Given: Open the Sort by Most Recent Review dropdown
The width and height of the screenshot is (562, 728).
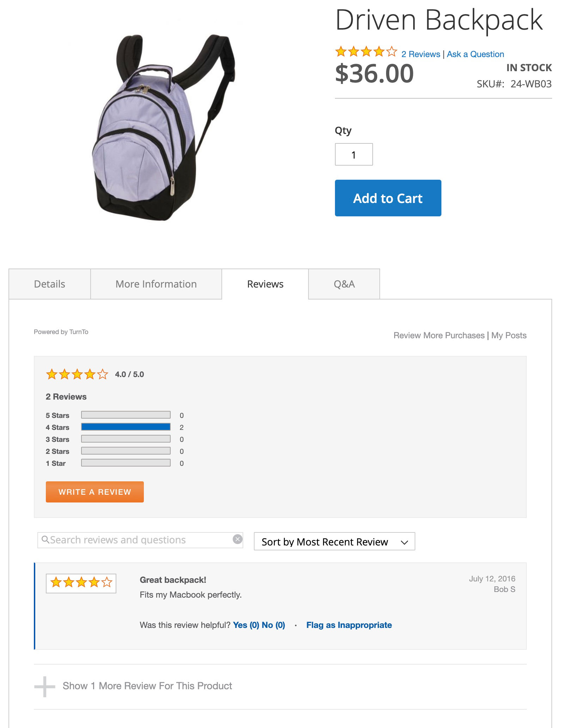Looking at the screenshot, I should 334,541.
